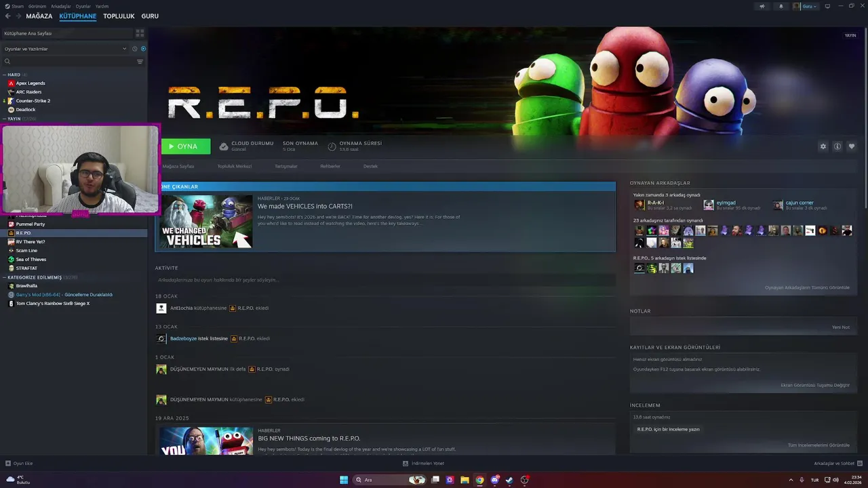Collapse the KATEGORİZE EDİLMEMİŞ category
The image size is (868, 488).
5,277
